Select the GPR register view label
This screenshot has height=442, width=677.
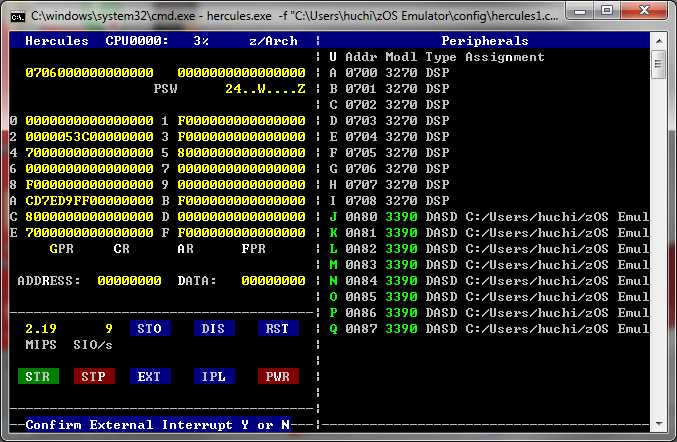pyautogui.click(x=62, y=249)
